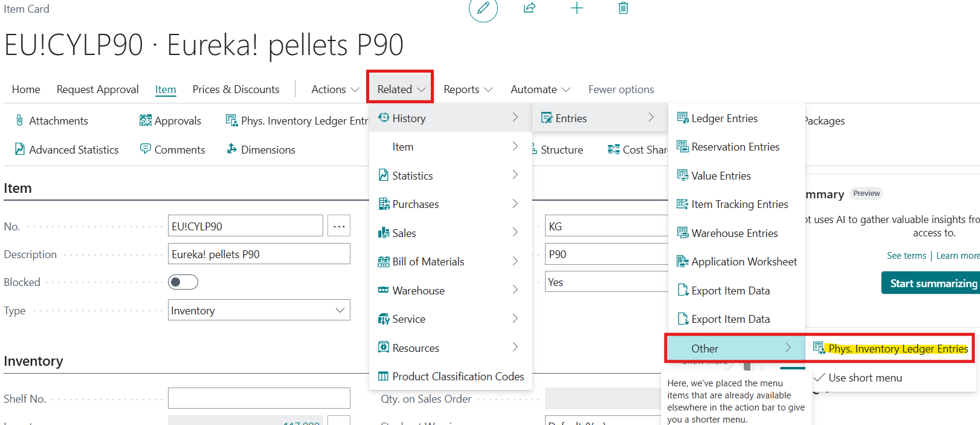Screen dimensions: 980x425
Task: Expand the Service submenu
Action: [450, 319]
